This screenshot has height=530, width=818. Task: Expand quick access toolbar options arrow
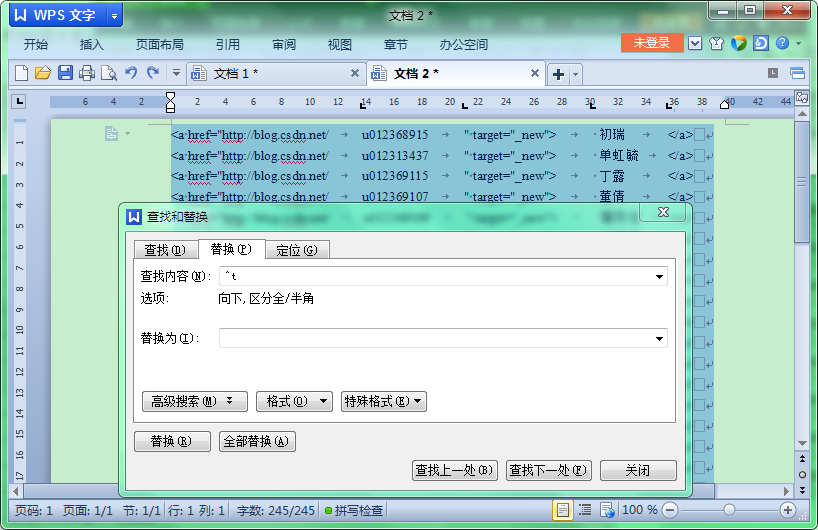pyautogui.click(x=176, y=73)
